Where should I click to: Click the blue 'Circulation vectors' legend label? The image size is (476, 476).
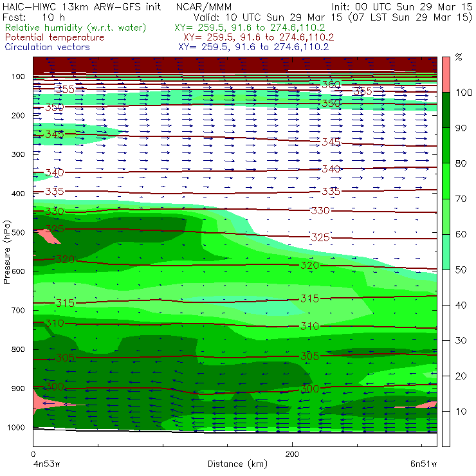point(48,47)
